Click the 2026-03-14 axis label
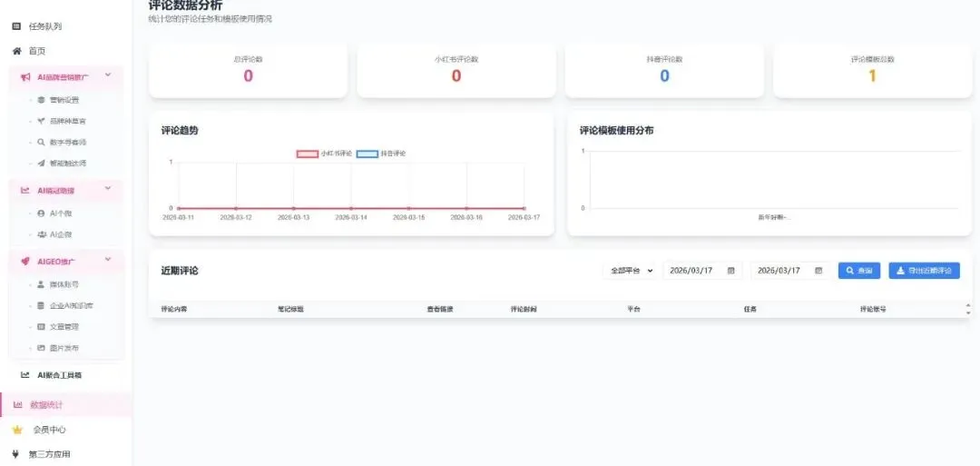 click(351, 218)
